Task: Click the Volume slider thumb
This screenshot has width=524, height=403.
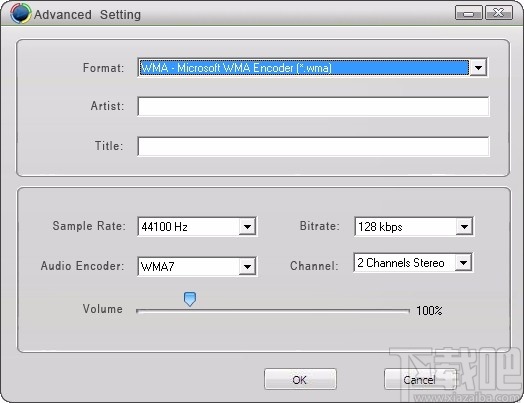Action: click(x=190, y=299)
